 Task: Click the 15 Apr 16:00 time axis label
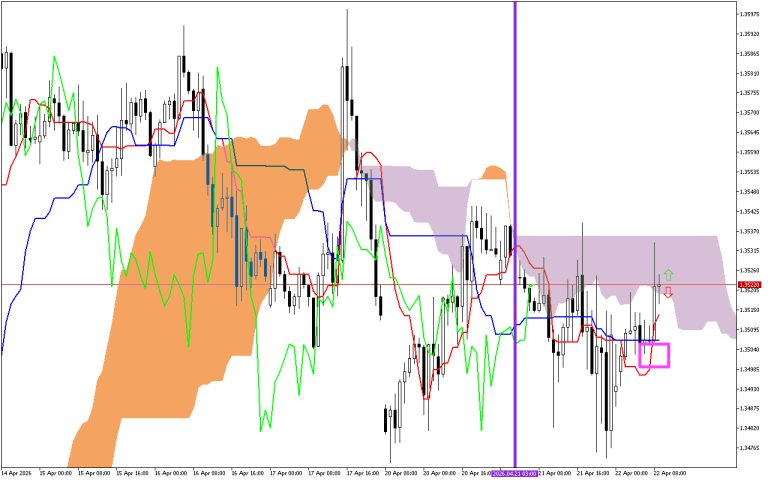[x=132, y=474]
